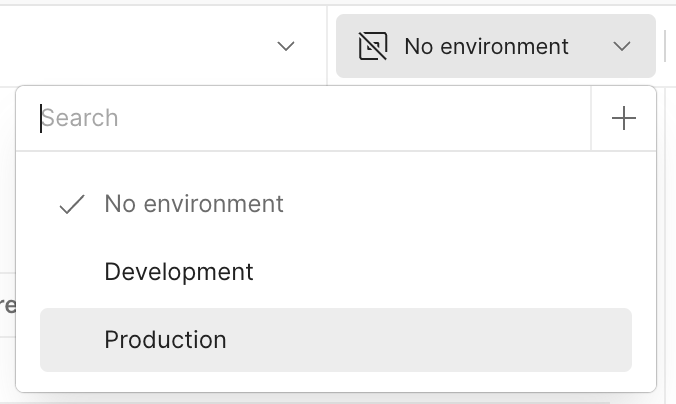
Task: Click the Development label under No environment
Action: point(179,272)
